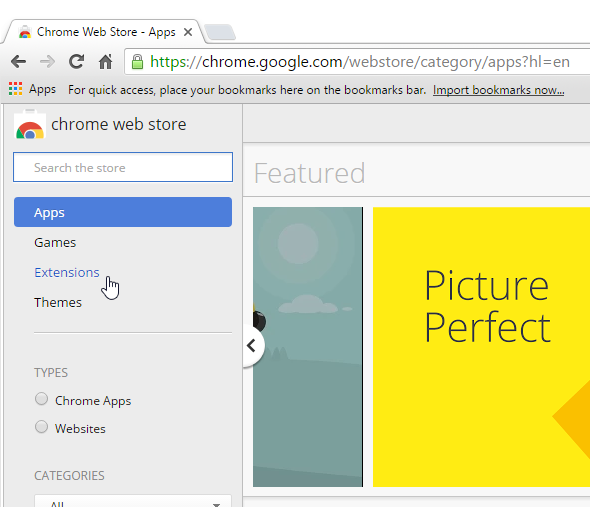Close the Chrome Web Store tab
The height and width of the screenshot is (507, 590).
188,32
